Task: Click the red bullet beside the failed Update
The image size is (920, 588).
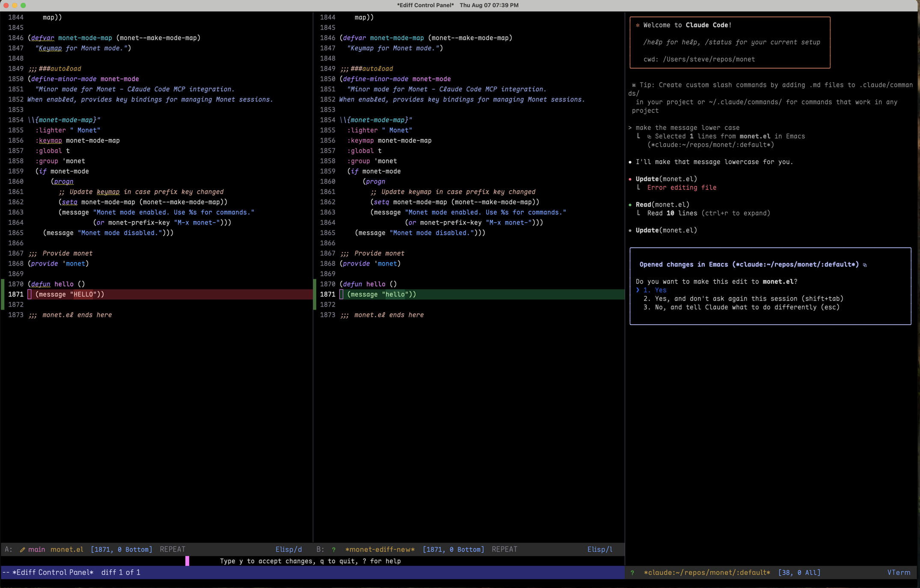Action: (x=630, y=179)
